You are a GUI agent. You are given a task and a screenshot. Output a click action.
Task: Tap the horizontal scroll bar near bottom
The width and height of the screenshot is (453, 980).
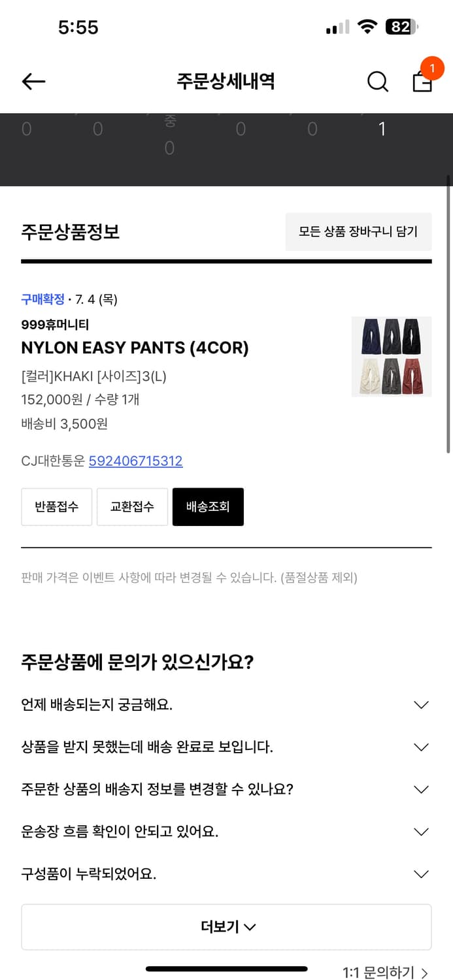227,969
